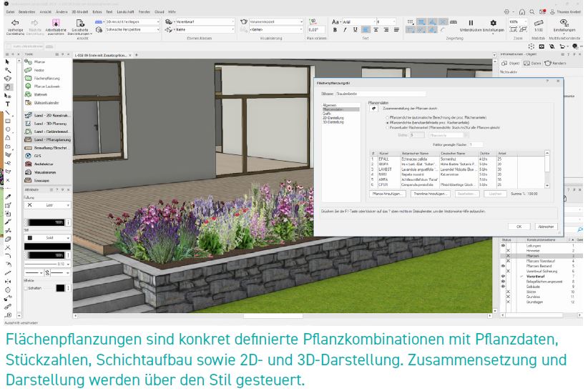Open the Extras menu
Screen dimensions: 588x391
tap(97, 12)
